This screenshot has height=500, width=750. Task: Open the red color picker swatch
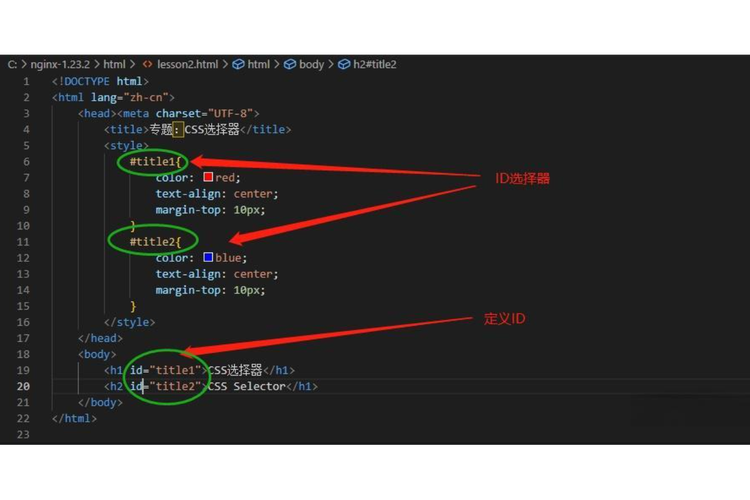pyautogui.click(x=209, y=177)
